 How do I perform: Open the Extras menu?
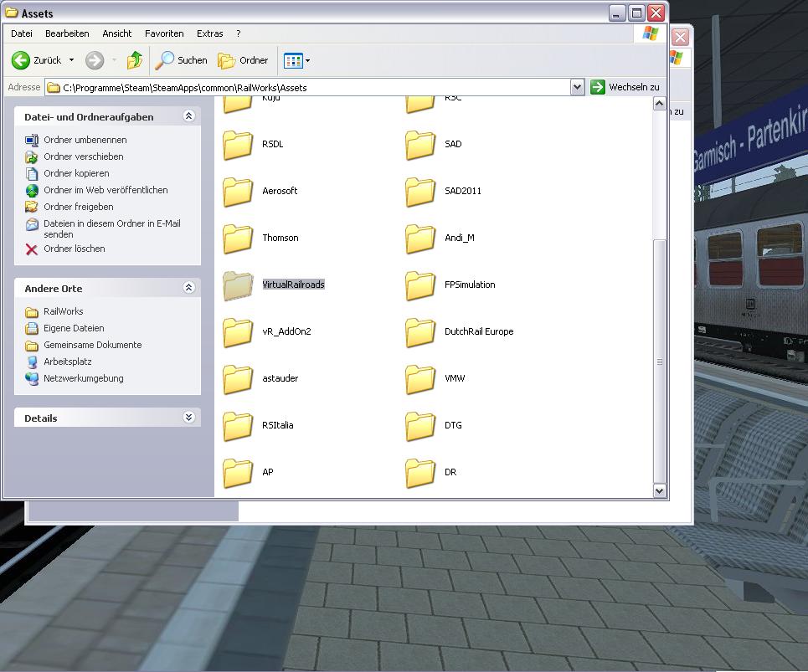209,33
